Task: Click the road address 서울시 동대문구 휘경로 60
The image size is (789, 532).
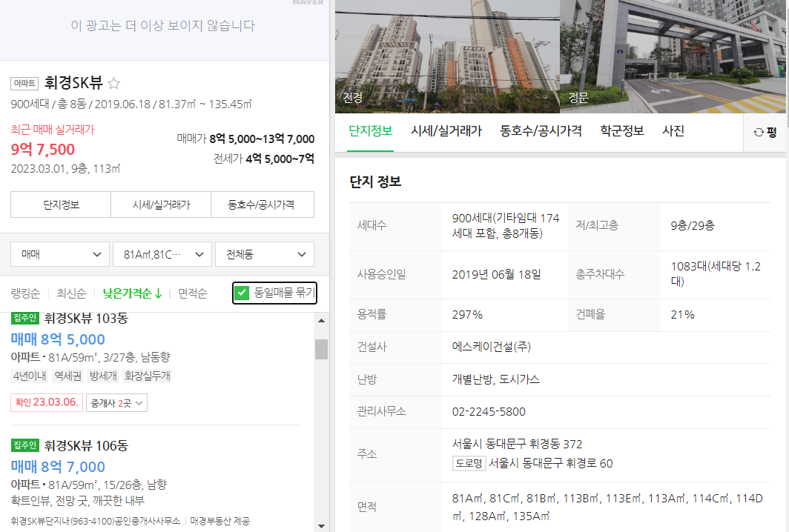Action: [x=550, y=463]
